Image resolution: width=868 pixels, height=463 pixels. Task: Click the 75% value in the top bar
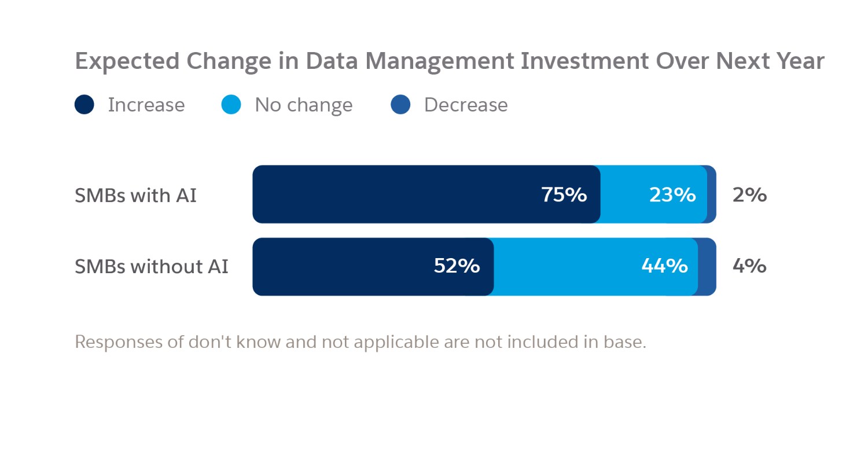564,195
